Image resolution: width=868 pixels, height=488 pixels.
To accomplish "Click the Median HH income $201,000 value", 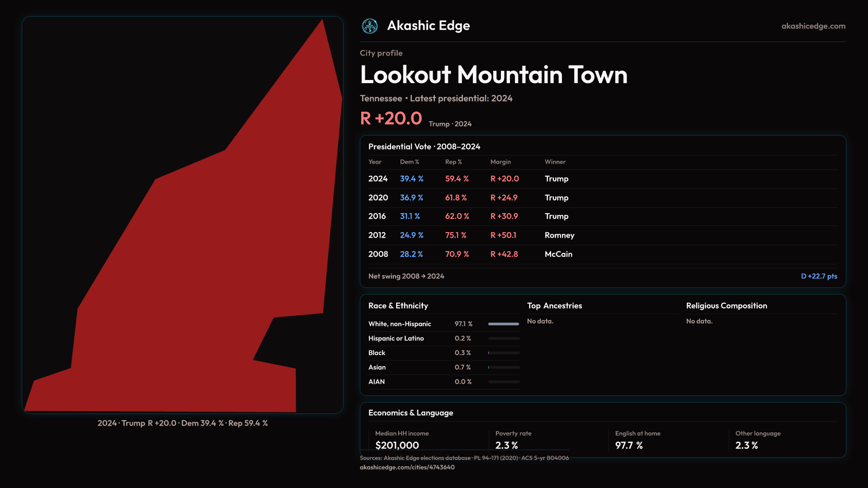I will pyautogui.click(x=397, y=445).
